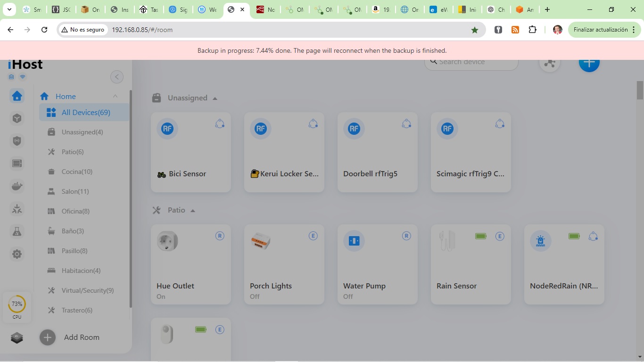Viewport: 644px width, 362px height.
Task: Click the blue add device plus button
Action: click(x=589, y=62)
